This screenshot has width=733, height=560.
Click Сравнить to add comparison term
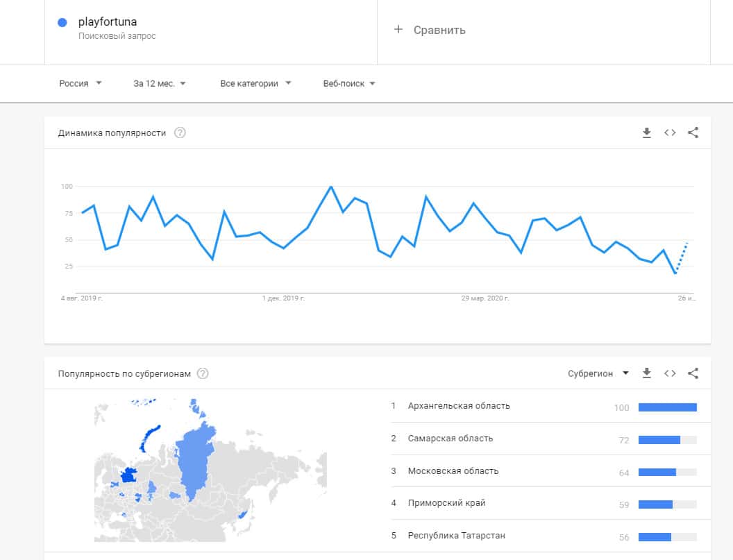(x=439, y=30)
